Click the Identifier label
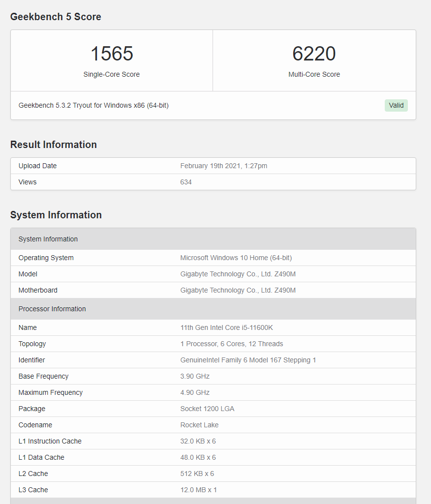 coord(31,360)
